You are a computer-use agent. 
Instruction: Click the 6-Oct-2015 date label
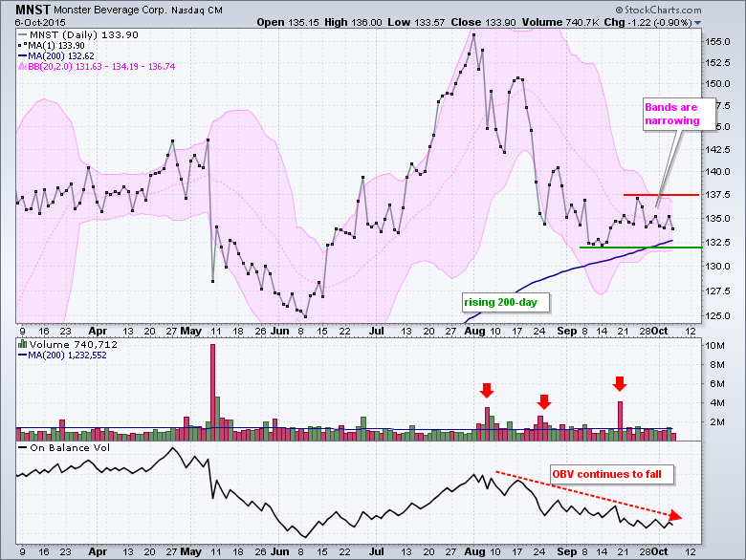pyautogui.click(x=40, y=22)
